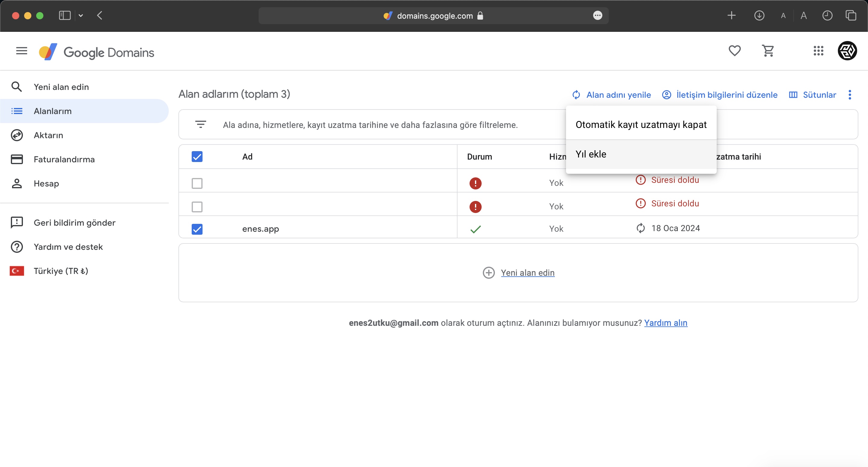Screen dimensions: 868x467
Task: Open Alanlarım in the sidebar
Action: tap(84, 111)
